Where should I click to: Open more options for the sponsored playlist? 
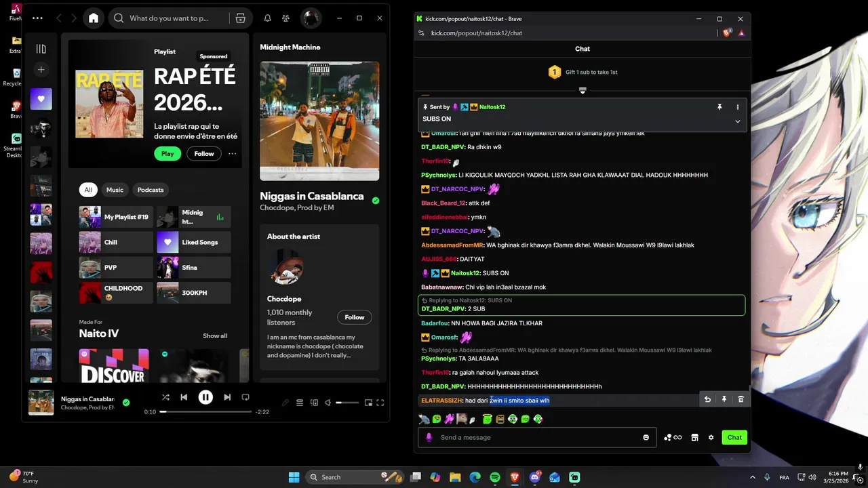[x=233, y=154]
